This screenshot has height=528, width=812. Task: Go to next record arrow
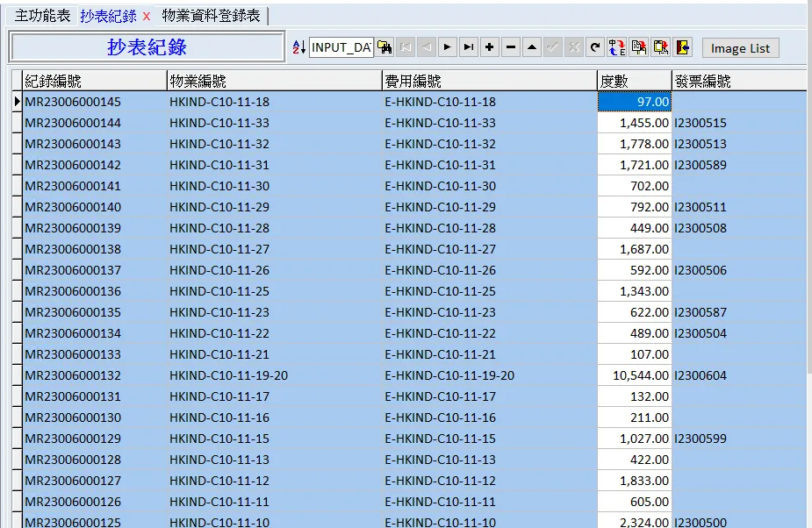pyautogui.click(x=448, y=47)
